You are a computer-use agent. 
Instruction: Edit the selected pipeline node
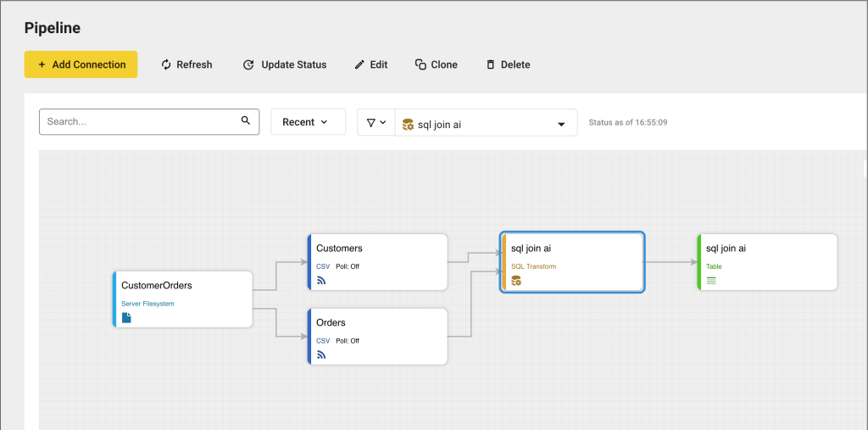click(x=370, y=64)
